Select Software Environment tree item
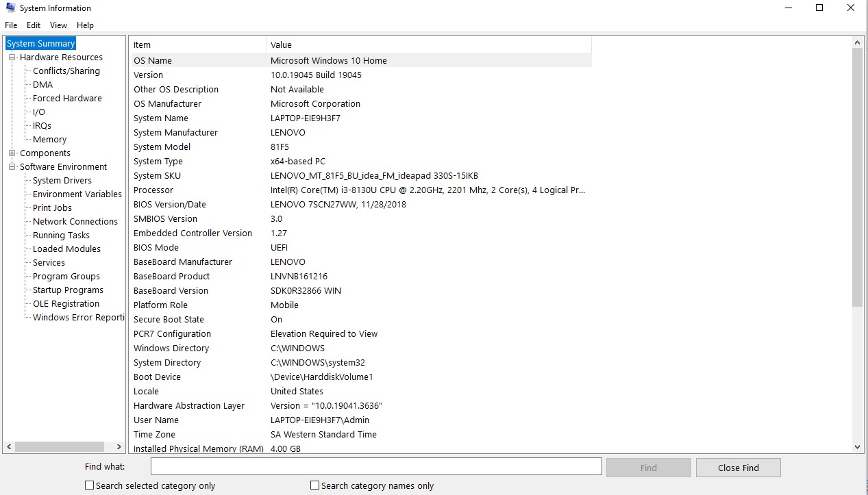Viewport: 868px width, 495px height. [x=63, y=167]
